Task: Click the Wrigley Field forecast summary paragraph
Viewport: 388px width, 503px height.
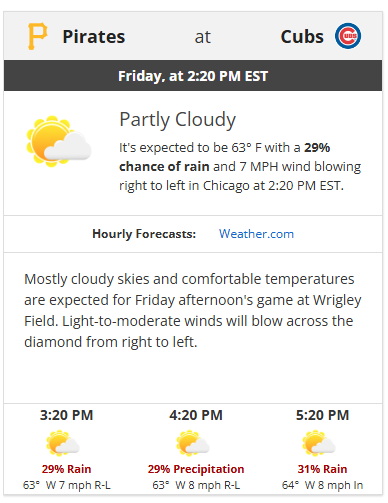Action: click(x=193, y=310)
